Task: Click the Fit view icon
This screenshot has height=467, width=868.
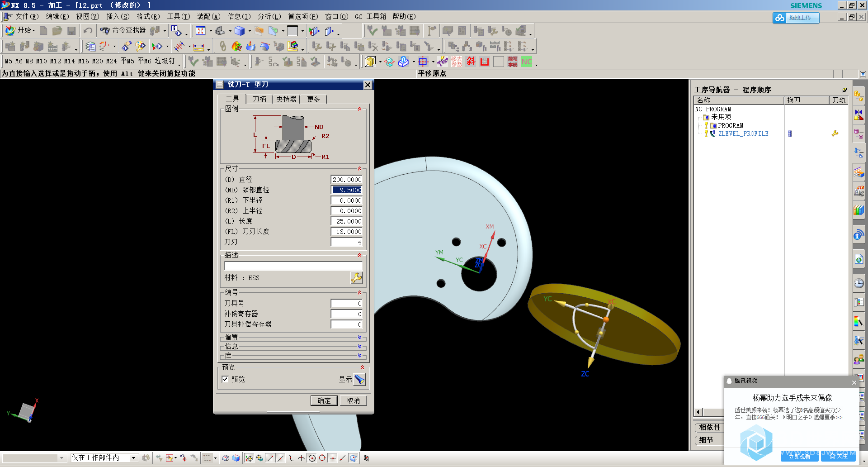Action: 201,30
